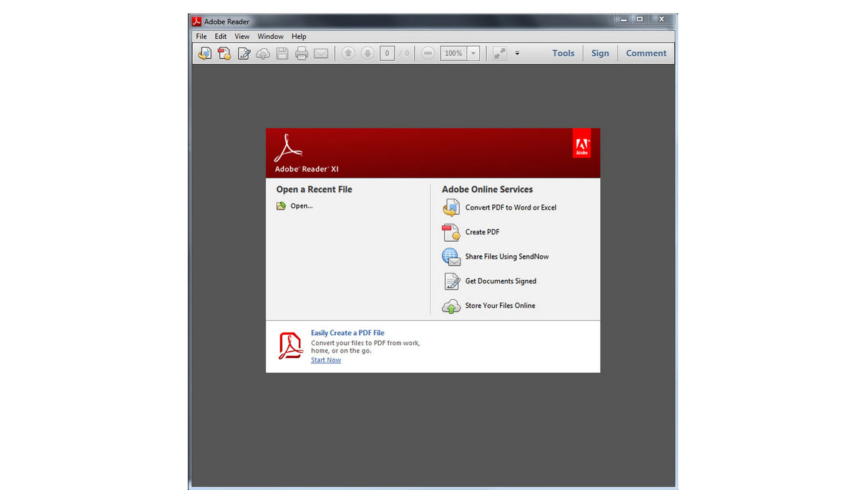
Task: Open the zoom percentage dropdown
Action: [x=473, y=53]
